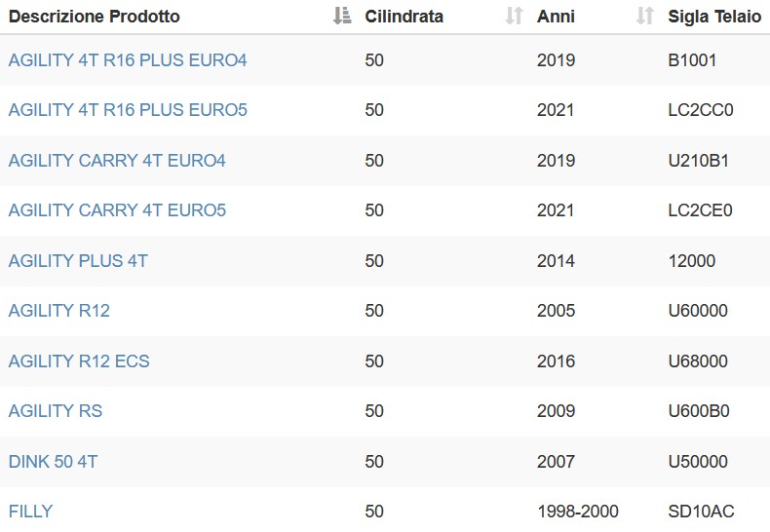
Task: Go to AGILITY PLUS 4T page
Action: click(x=78, y=261)
